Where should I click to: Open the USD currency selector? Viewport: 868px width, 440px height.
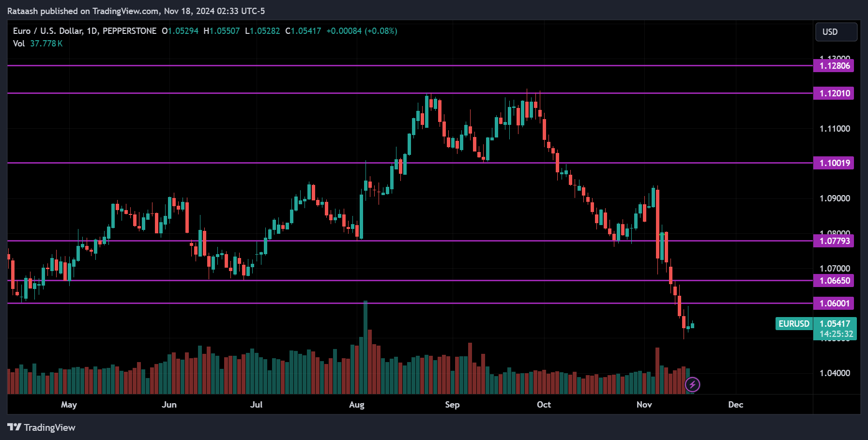(x=836, y=32)
